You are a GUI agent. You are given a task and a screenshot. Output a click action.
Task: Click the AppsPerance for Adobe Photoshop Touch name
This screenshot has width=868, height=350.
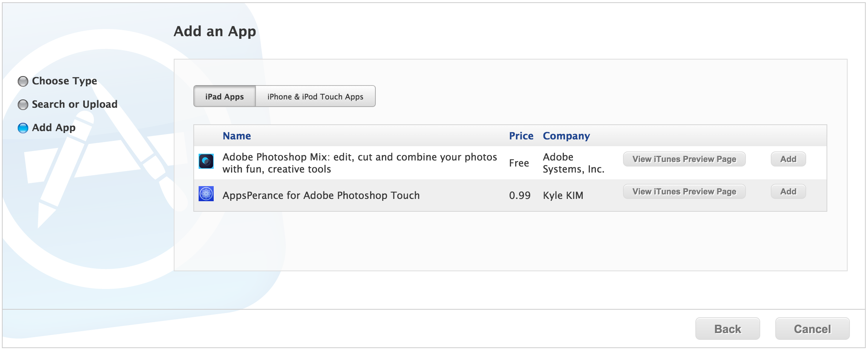[x=321, y=195]
